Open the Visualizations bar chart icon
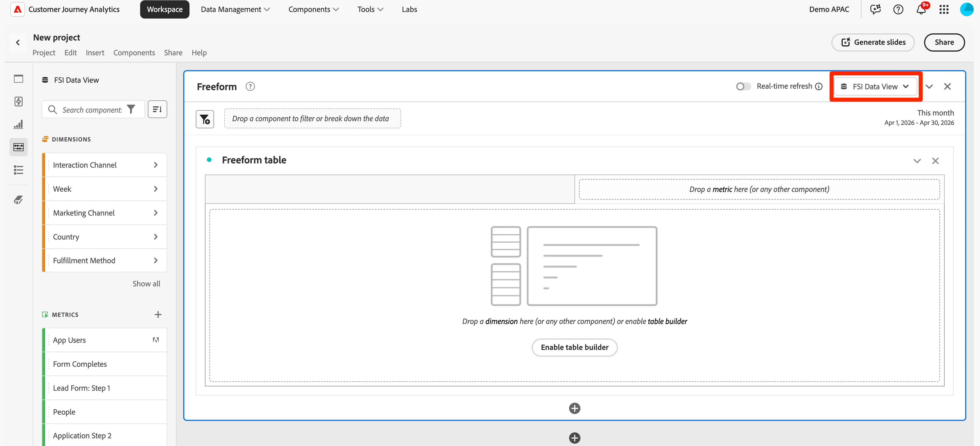Viewport: 980px width, 446px height. click(18, 124)
